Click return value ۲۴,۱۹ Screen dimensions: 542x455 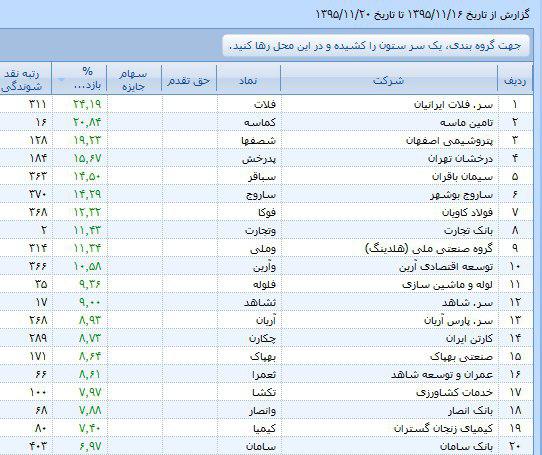[x=87, y=104]
